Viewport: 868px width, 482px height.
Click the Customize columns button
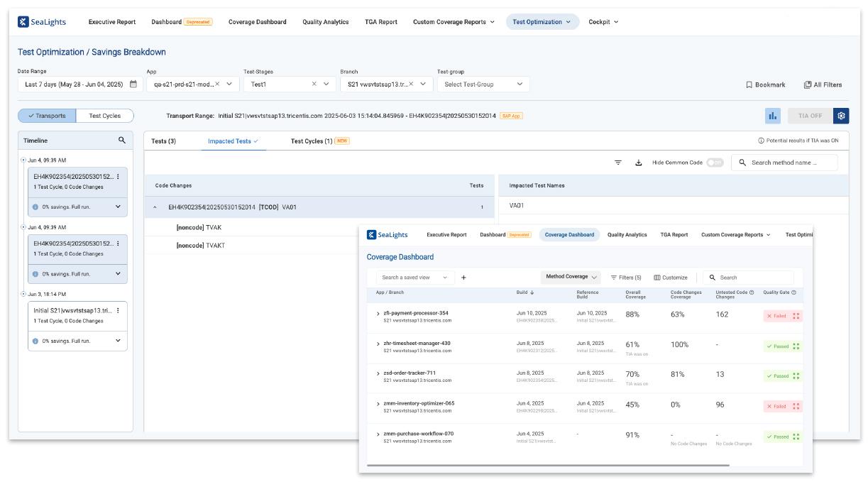671,278
